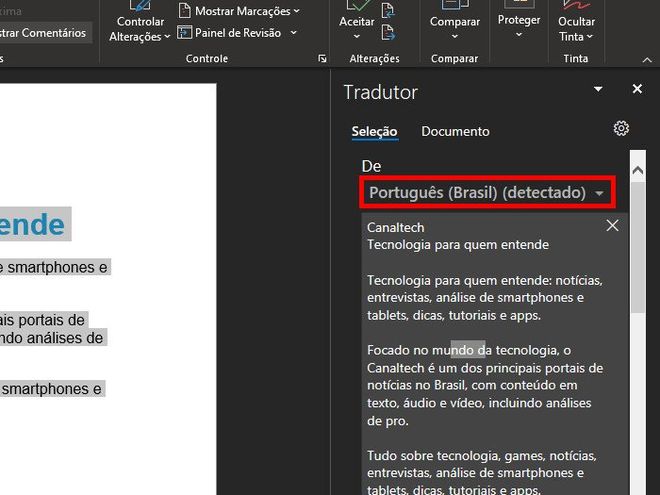The image size is (660, 495).
Task: Open the Controle group dialog launcher
Action: [322, 59]
